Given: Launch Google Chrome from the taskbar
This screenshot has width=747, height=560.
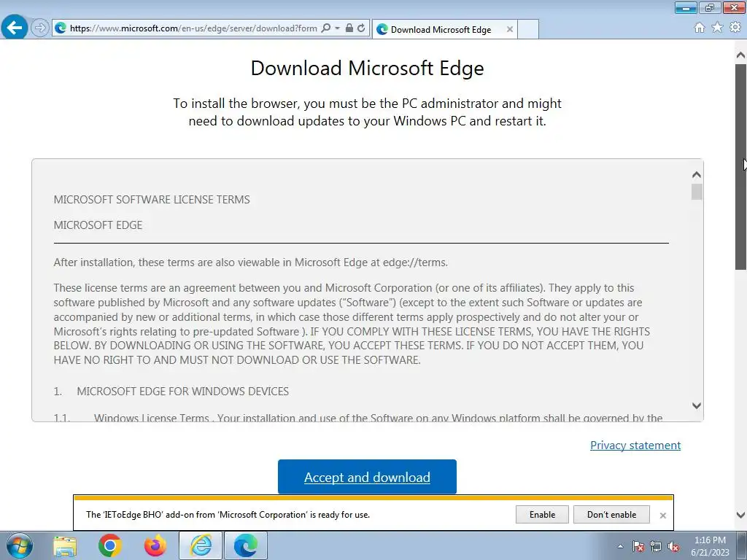Looking at the screenshot, I should (110, 545).
